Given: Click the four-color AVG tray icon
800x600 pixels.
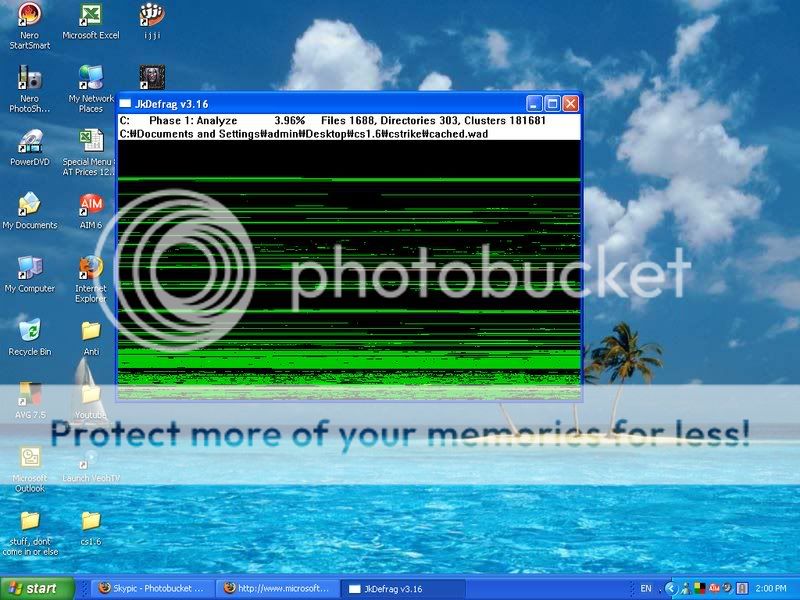Looking at the screenshot, I should 699,589.
